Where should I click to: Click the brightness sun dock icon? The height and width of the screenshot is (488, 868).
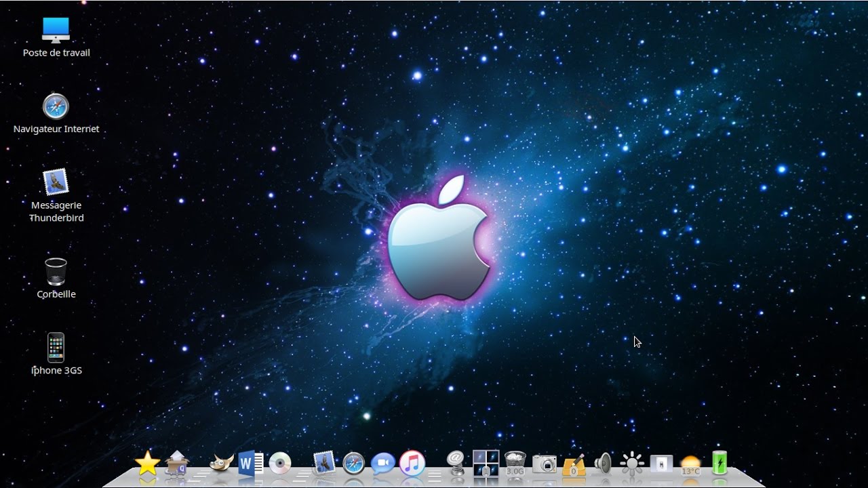coord(632,464)
